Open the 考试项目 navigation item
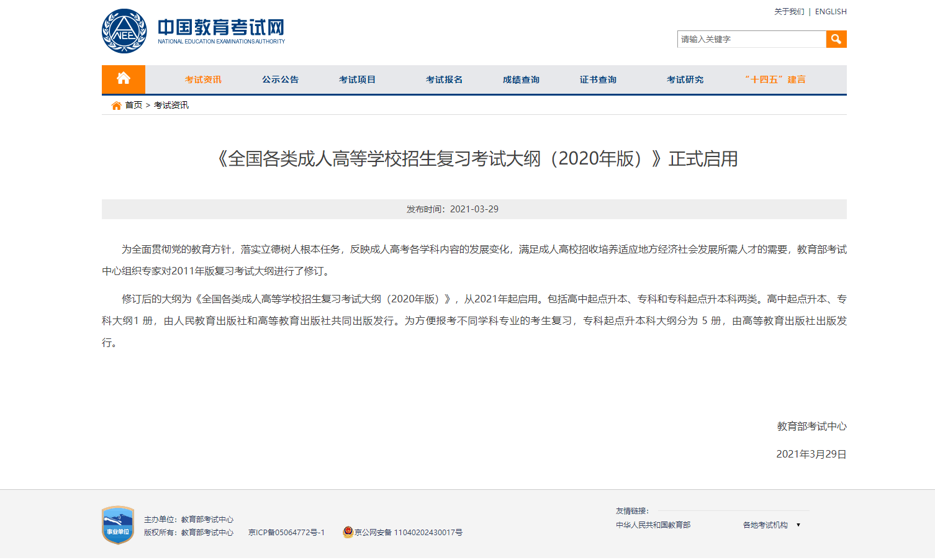The height and width of the screenshot is (560, 935). 356,79
